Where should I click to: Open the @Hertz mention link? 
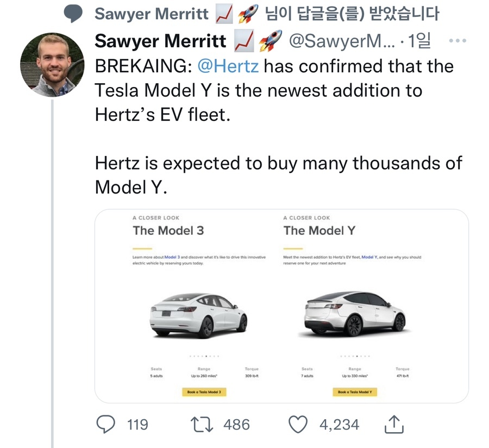point(228,66)
